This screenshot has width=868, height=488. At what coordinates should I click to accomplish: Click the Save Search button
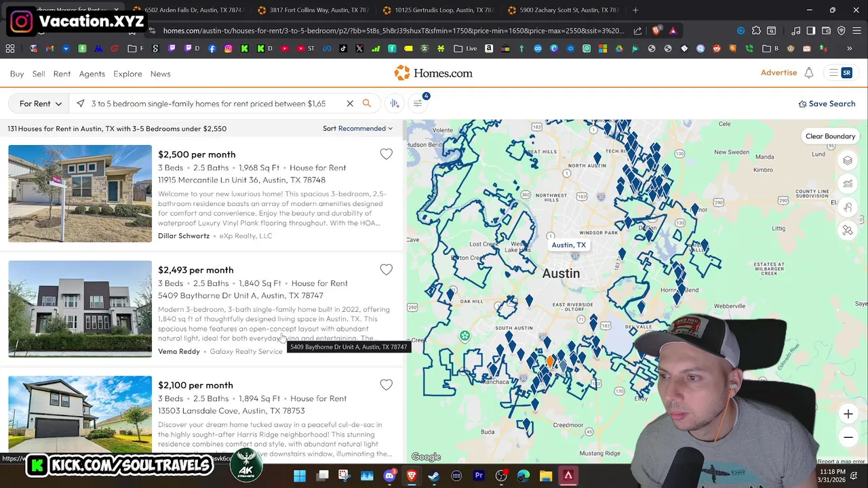(x=827, y=104)
